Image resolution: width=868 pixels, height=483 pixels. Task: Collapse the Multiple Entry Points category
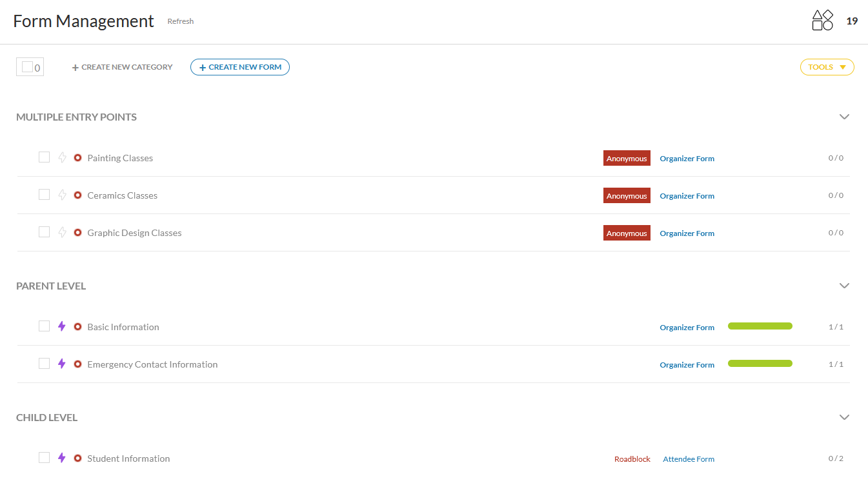click(x=844, y=117)
